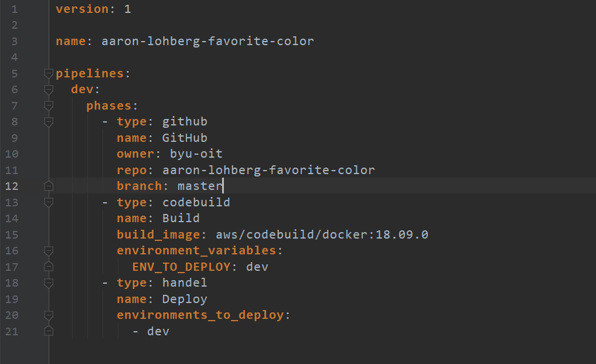The image size is (596, 364).
Task: Click the 'dev' key on line 6
Action: pyautogui.click(x=83, y=89)
